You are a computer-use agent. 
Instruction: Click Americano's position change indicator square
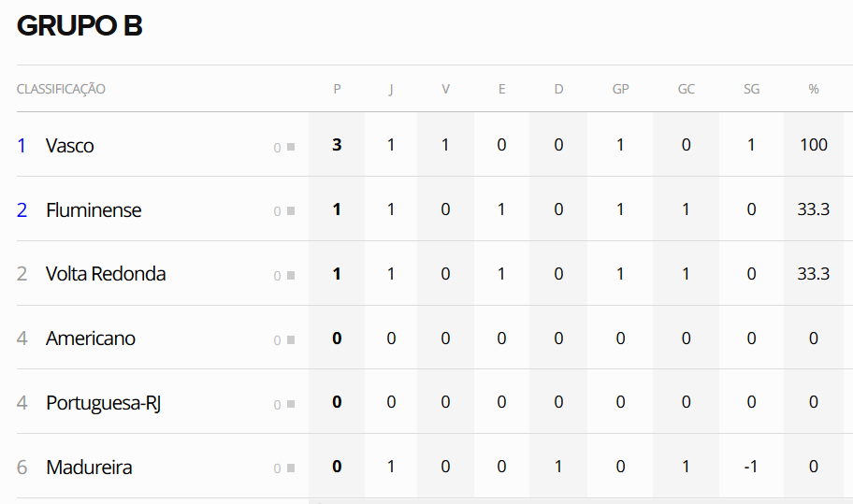291,340
